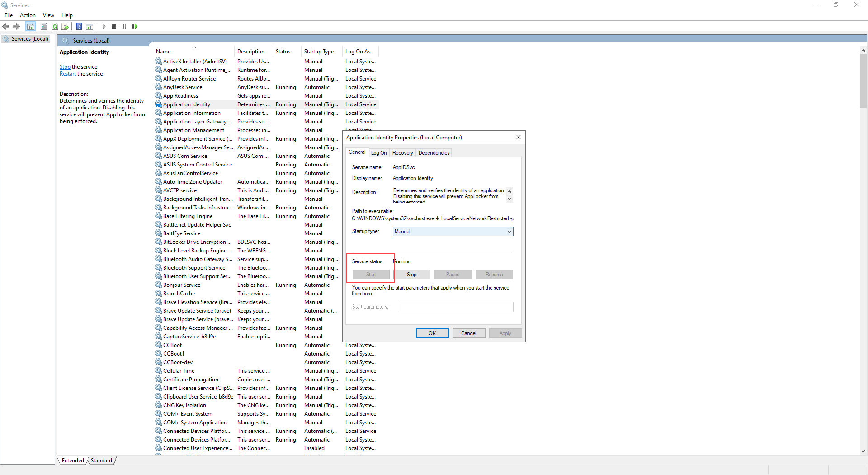The width and height of the screenshot is (868, 475).
Task: Click the Back arrow in the toolbar
Action: click(6, 26)
